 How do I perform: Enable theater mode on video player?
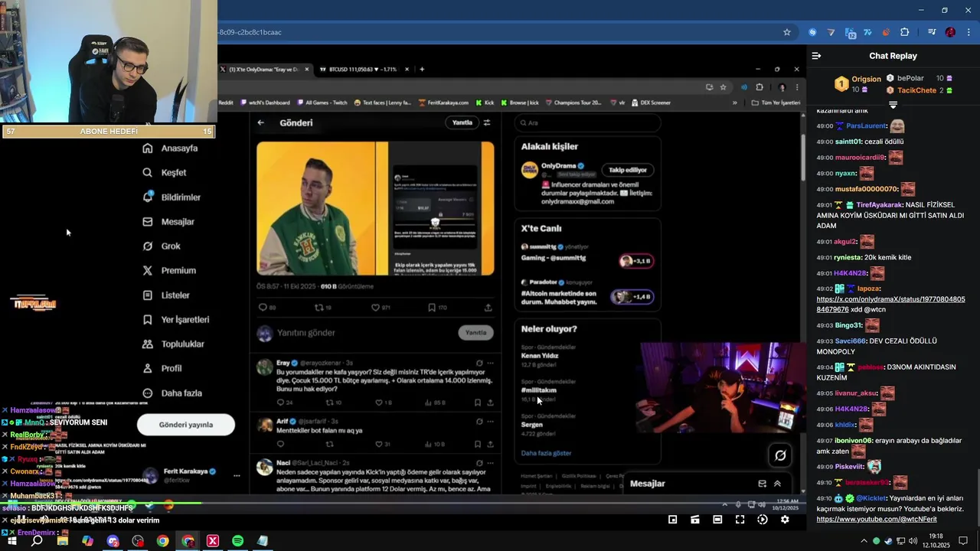click(x=717, y=520)
